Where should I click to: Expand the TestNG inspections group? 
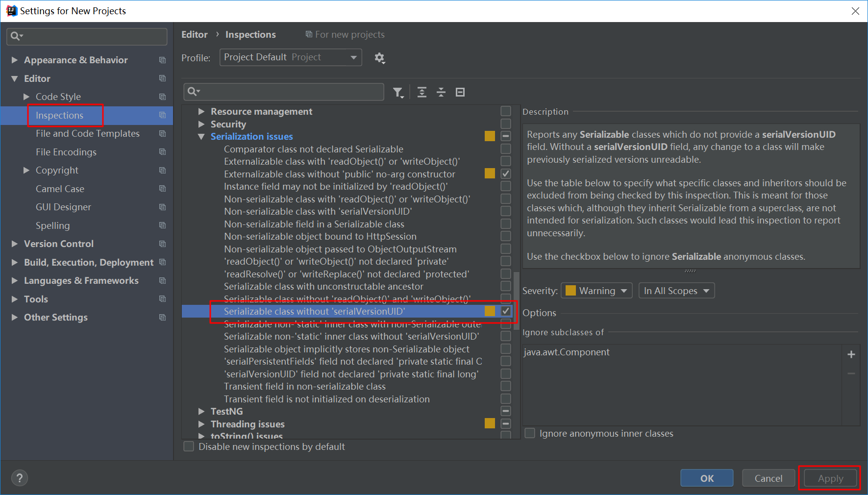201,411
